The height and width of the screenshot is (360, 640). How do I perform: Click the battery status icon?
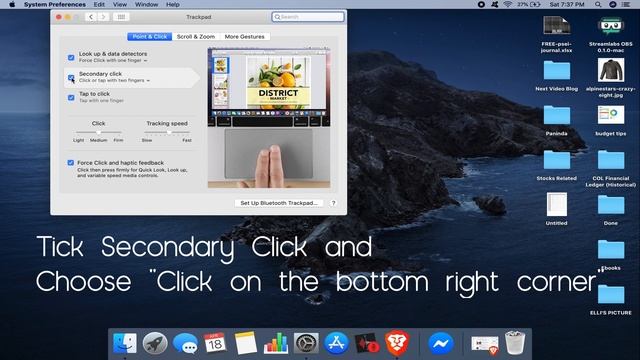[x=535, y=4]
